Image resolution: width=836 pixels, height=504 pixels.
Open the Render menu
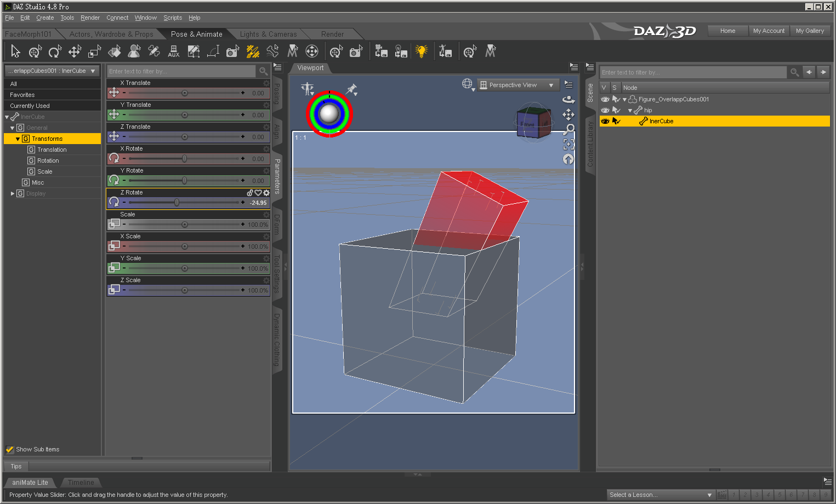90,18
